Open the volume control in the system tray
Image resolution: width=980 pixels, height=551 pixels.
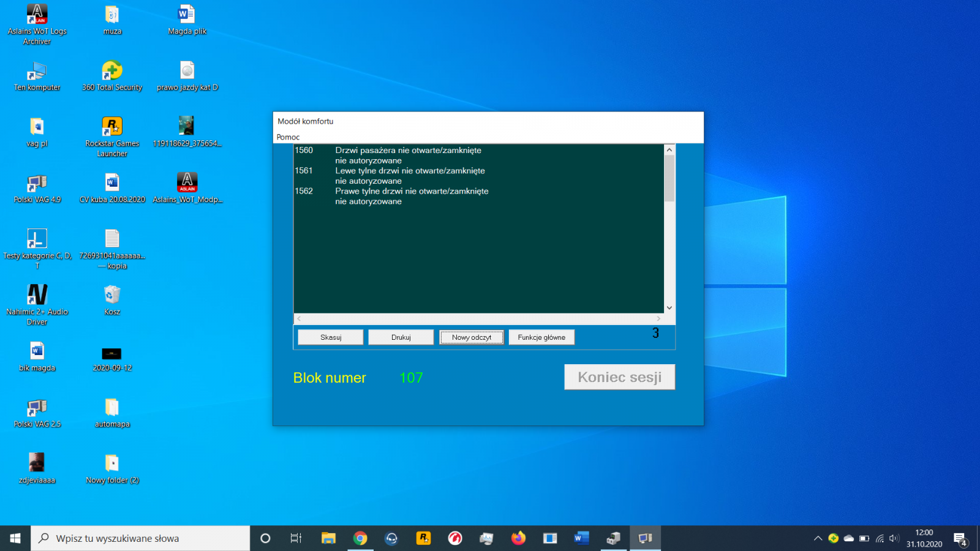pos(894,538)
